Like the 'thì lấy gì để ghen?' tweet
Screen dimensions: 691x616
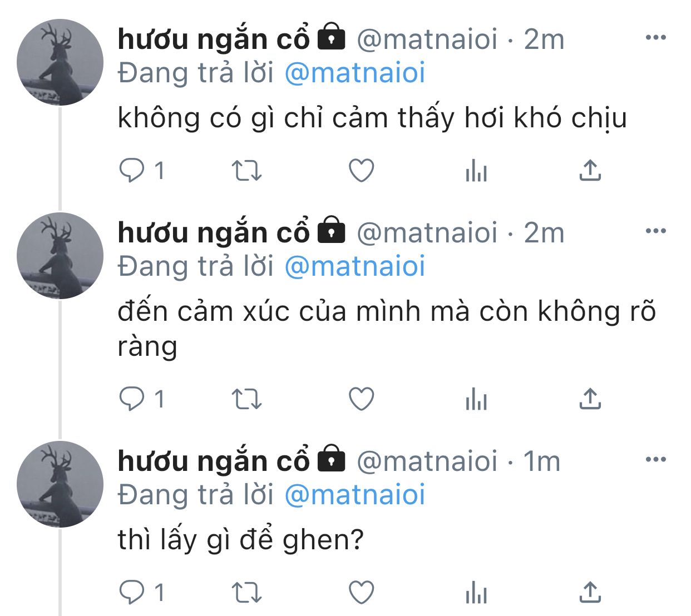[361, 592]
